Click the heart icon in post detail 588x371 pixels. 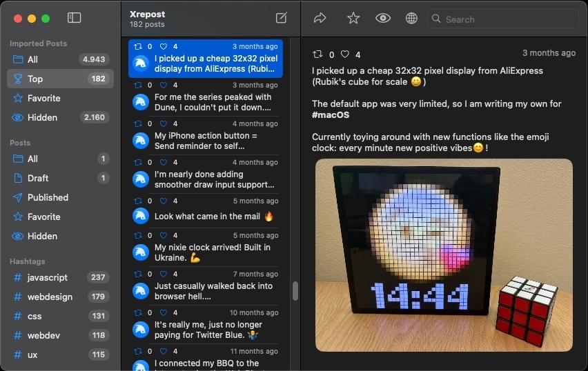[x=345, y=54]
